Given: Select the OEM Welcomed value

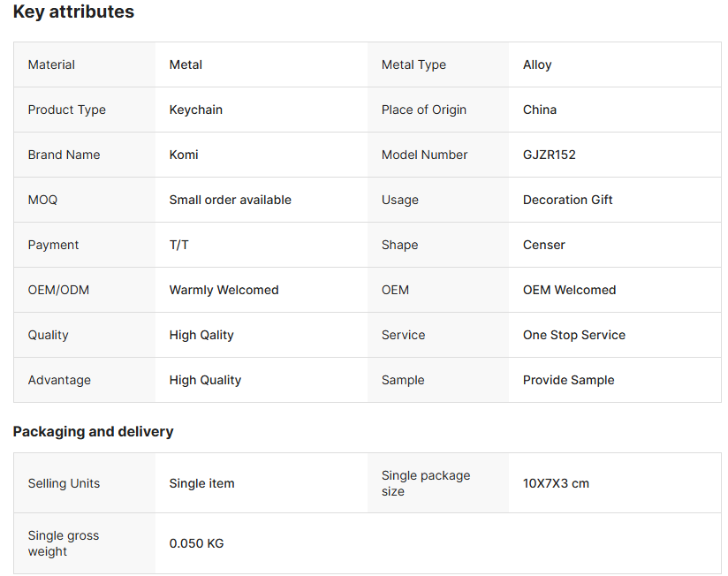Looking at the screenshot, I should tap(570, 290).
